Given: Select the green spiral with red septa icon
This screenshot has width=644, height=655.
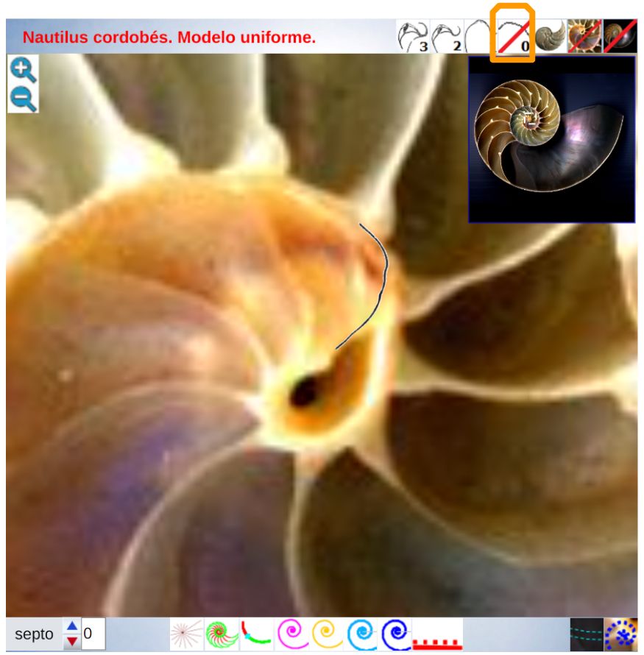Looking at the screenshot, I should 222,634.
